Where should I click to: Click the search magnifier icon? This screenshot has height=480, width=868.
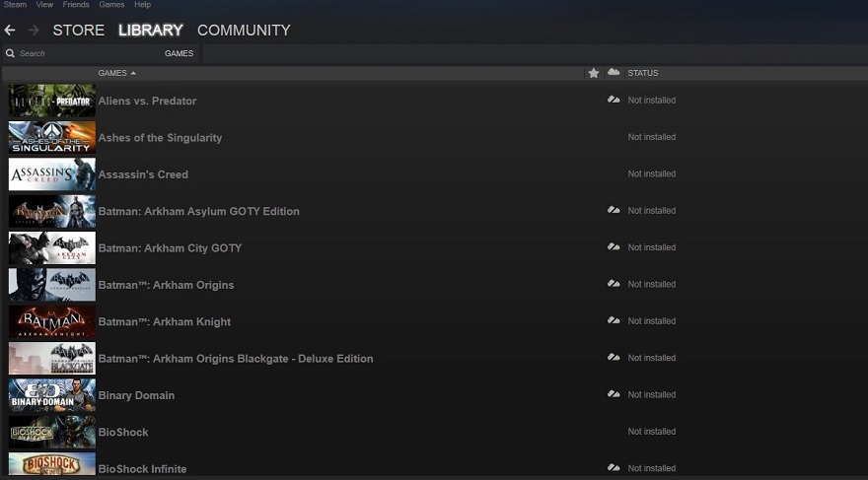10,53
